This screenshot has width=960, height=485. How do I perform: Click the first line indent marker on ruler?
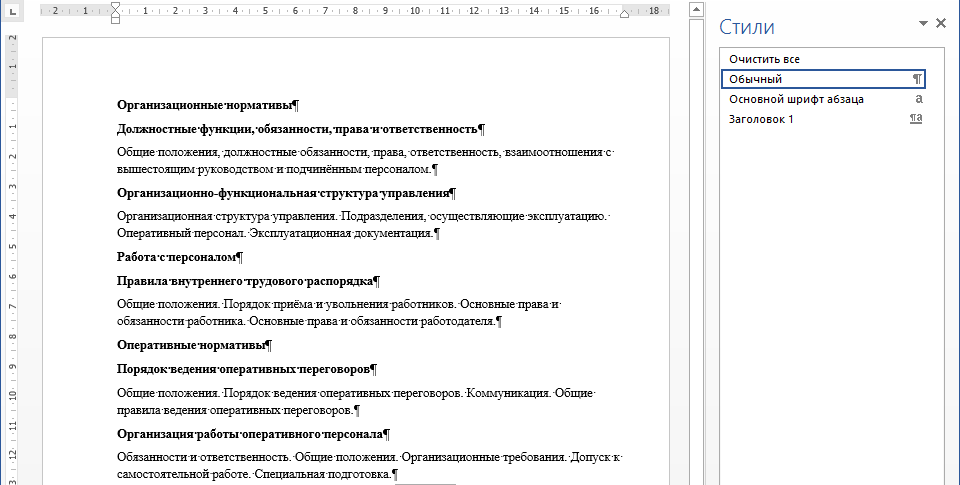115,6
